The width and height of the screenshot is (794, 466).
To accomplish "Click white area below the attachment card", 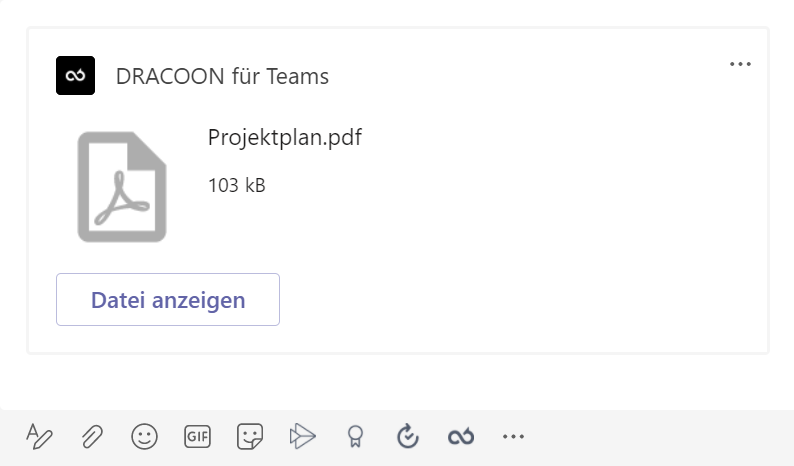I will coord(397,381).
